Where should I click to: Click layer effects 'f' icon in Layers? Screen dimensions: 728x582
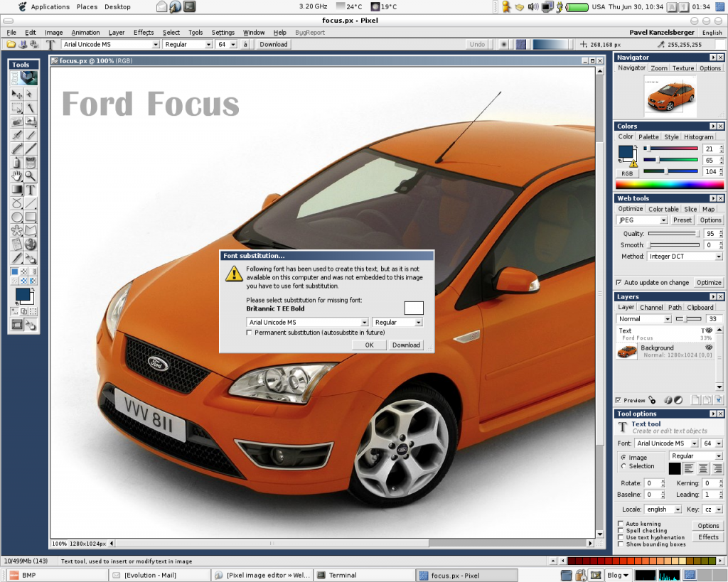point(668,399)
